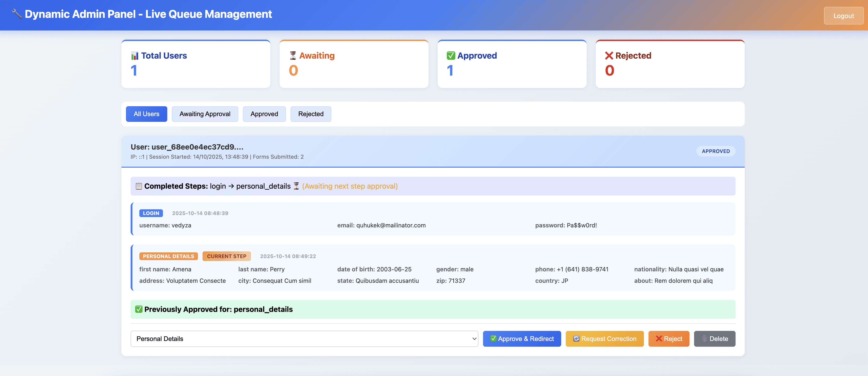Click city Consequat Cum simil field
Viewport: 868px width, 376px height.
275,281
